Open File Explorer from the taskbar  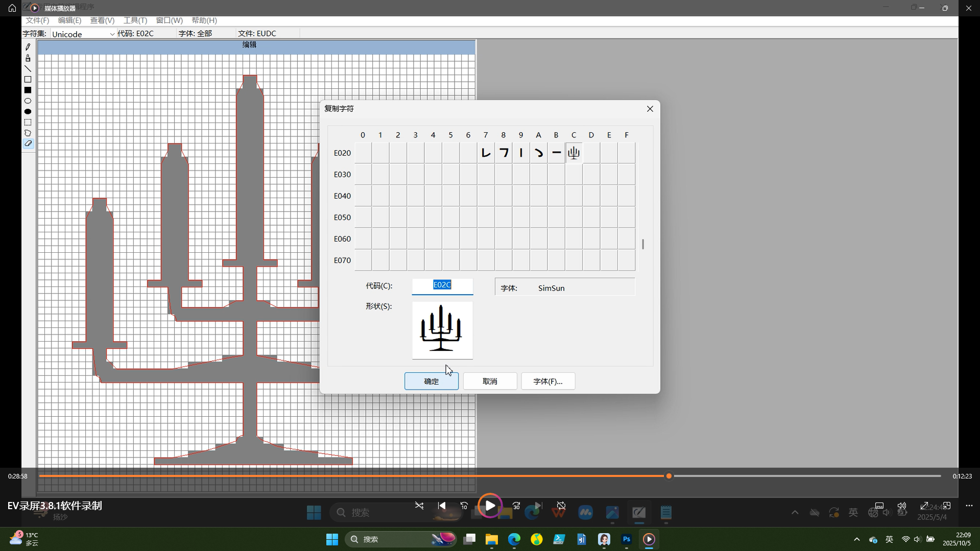491,539
